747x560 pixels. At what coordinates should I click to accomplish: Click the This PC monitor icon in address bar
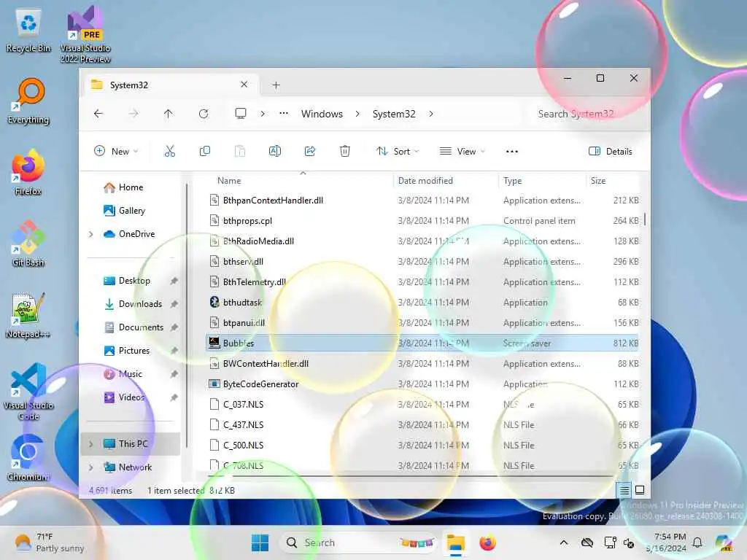click(x=241, y=113)
